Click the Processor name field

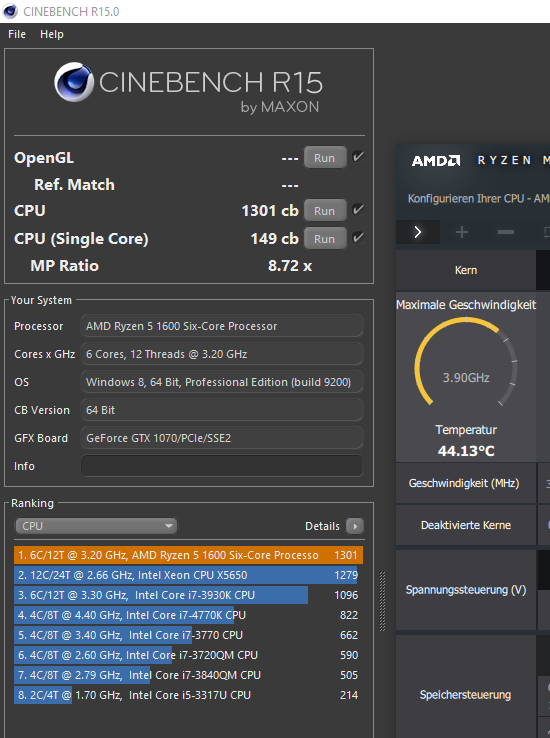pos(222,326)
